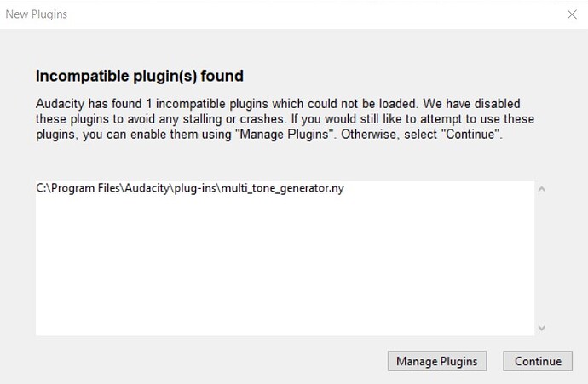Click the "could not be loaded" phrase

[x=363, y=104]
